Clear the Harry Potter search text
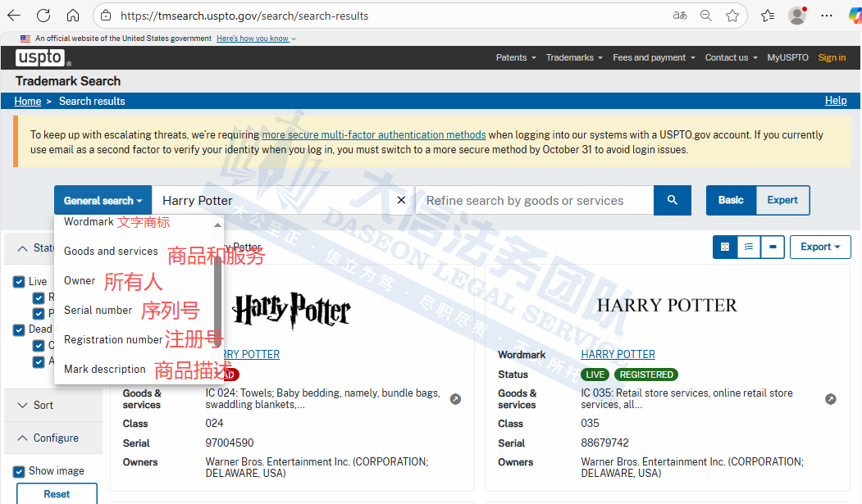The image size is (862, 504). (401, 201)
